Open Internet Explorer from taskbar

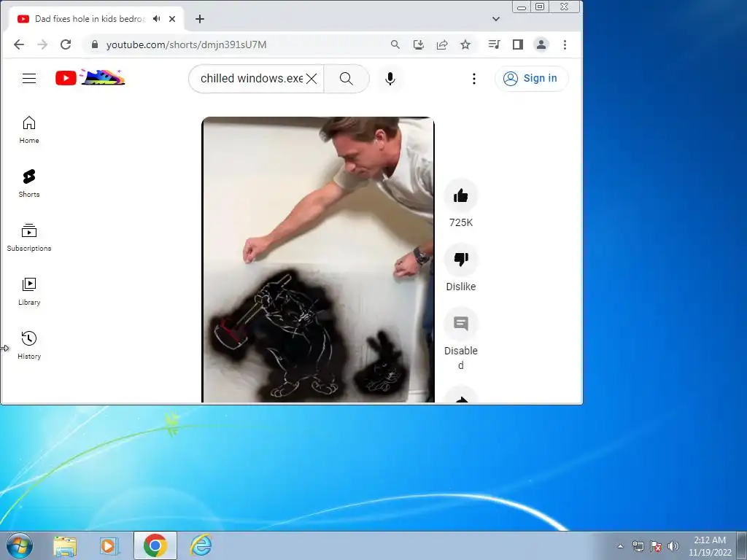[x=201, y=545]
